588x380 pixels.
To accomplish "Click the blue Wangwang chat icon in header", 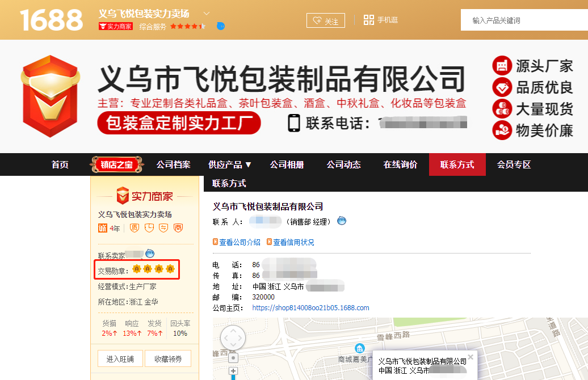I will [x=221, y=26].
